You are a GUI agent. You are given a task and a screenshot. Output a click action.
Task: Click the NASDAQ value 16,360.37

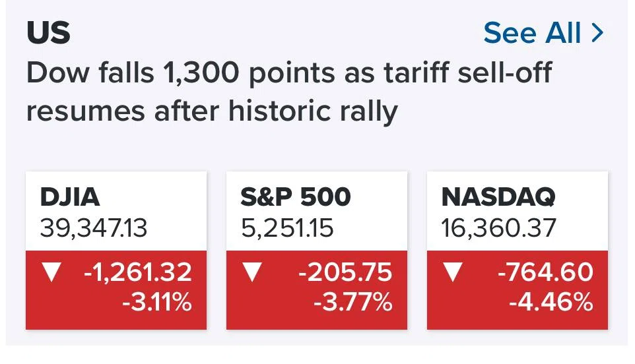point(498,228)
